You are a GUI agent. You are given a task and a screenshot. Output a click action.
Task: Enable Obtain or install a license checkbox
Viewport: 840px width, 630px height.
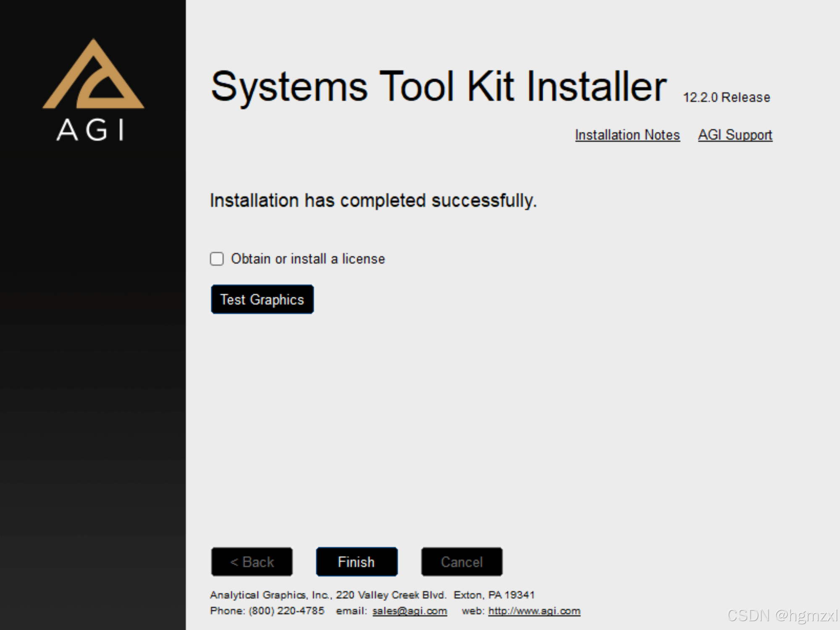coord(217,259)
